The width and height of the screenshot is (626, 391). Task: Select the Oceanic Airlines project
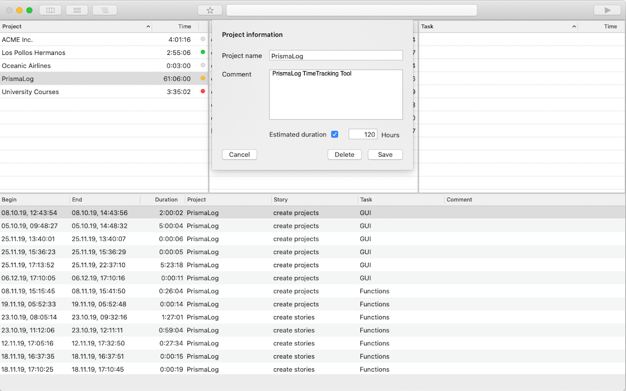tap(104, 65)
